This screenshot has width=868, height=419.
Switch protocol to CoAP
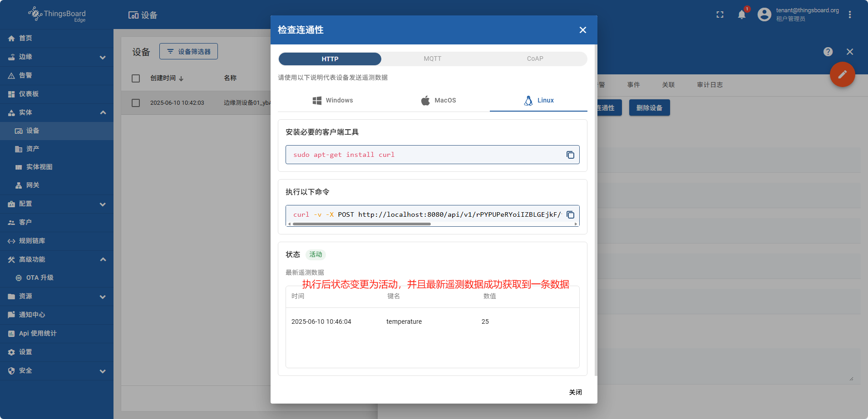point(535,59)
